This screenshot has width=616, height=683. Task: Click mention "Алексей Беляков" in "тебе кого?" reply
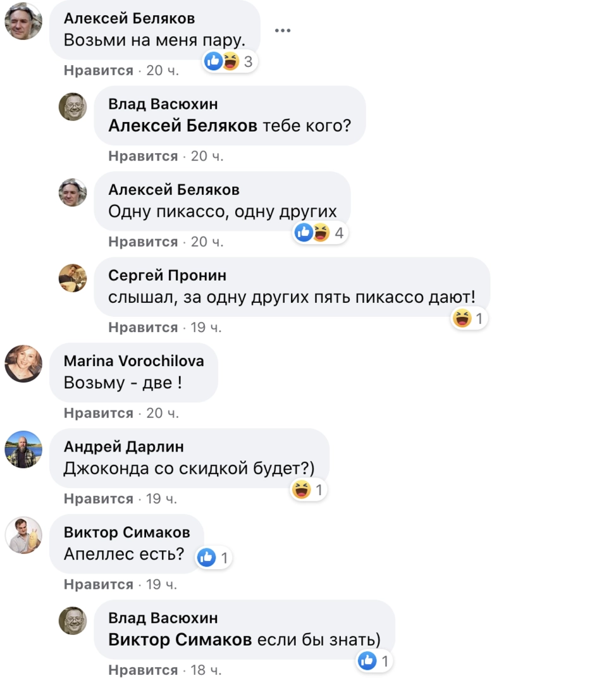[183, 126]
